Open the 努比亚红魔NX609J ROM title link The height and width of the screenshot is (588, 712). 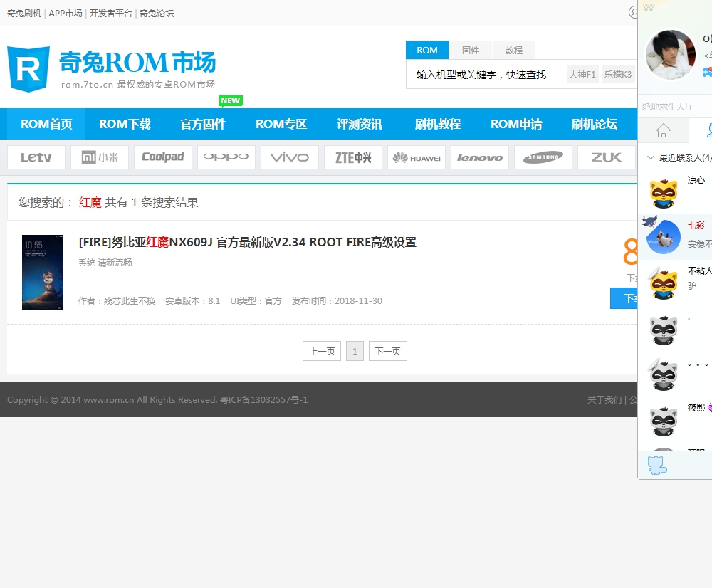pos(248,243)
